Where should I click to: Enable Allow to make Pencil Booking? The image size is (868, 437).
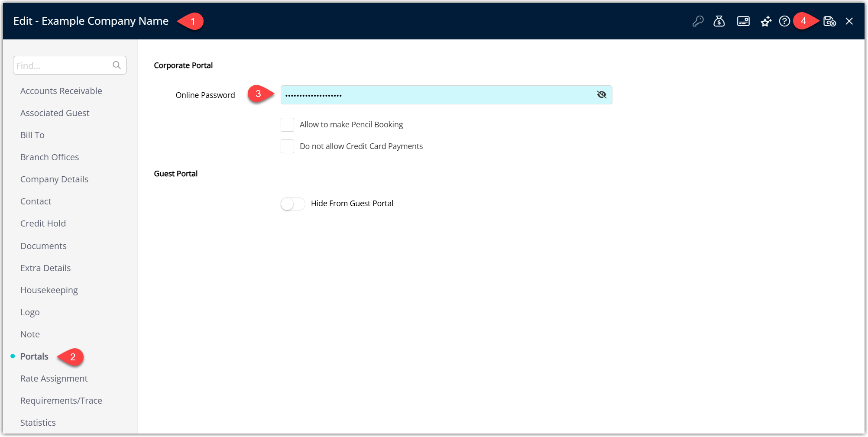(x=287, y=125)
